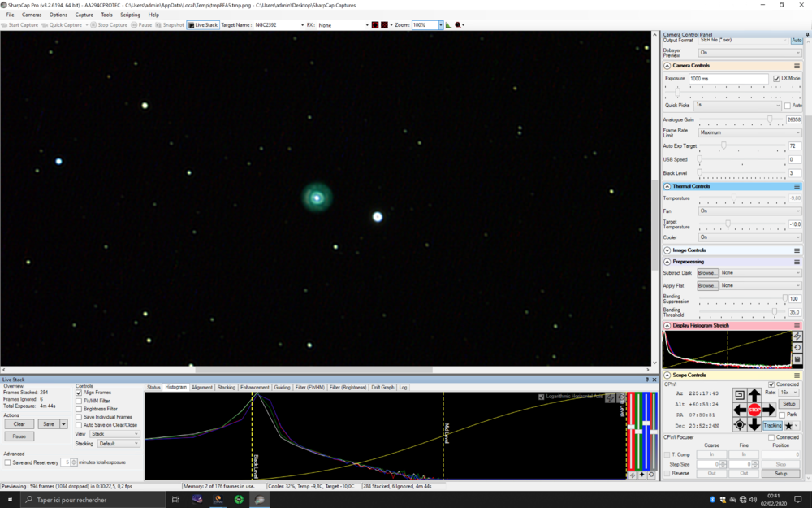This screenshot has width=812, height=508.
Task: Click the crosshair target icon in Scope Controls
Action: pos(740,424)
